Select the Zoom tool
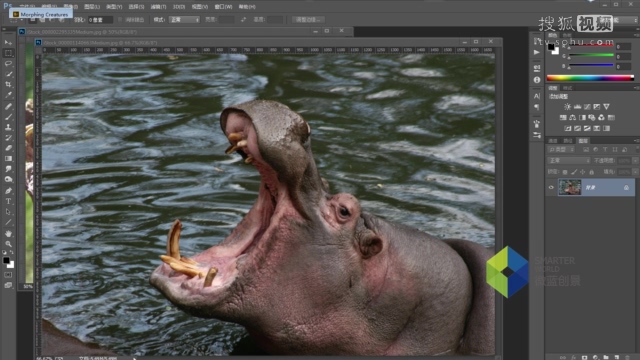640x360 pixels. [8, 244]
